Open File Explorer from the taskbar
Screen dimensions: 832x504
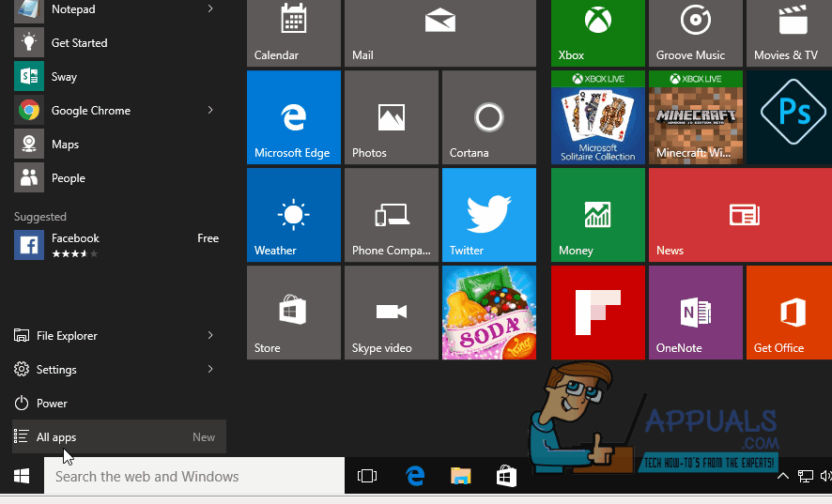[x=460, y=477]
